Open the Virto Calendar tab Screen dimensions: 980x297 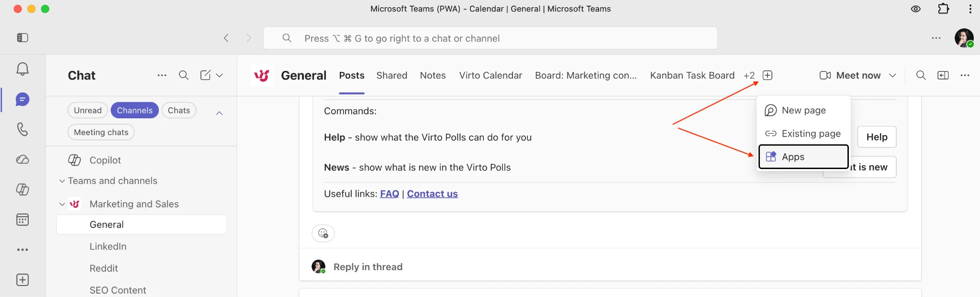pos(490,75)
